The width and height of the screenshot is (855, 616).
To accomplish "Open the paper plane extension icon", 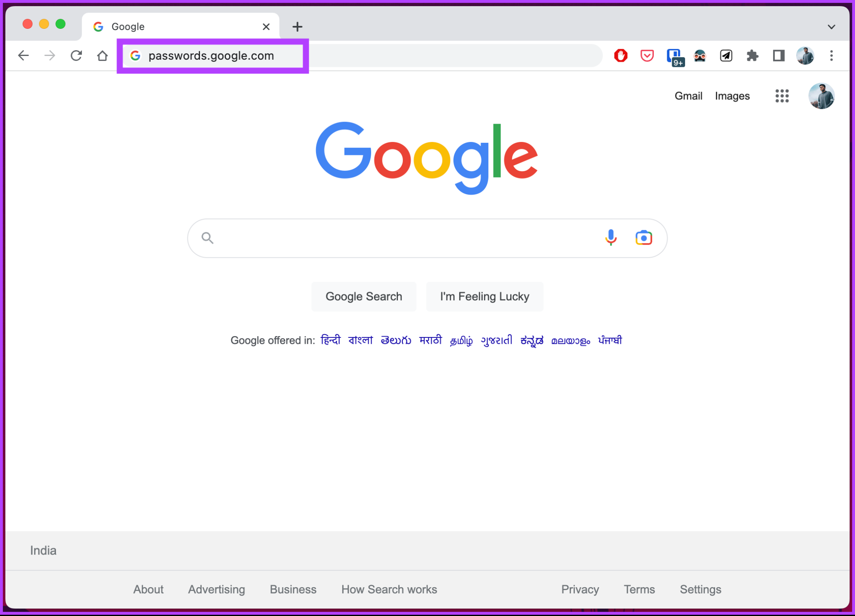I will [726, 56].
